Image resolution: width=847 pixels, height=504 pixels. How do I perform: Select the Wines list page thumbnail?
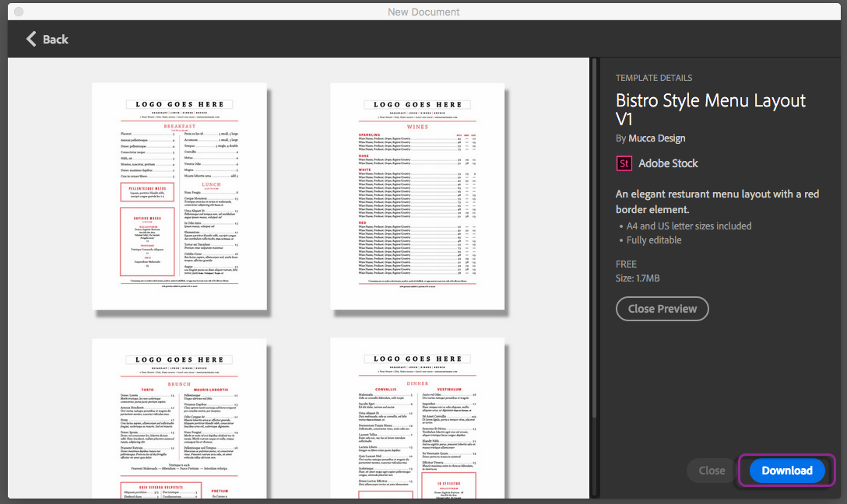point(417,197)
